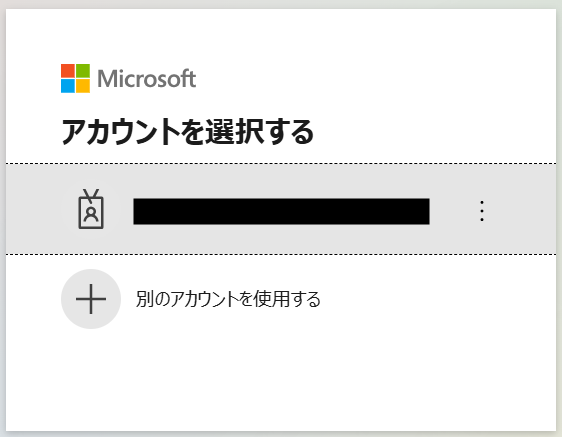
Task: Click the plus icon to add account
Action: pyautogui.click(x=91, y=299)
